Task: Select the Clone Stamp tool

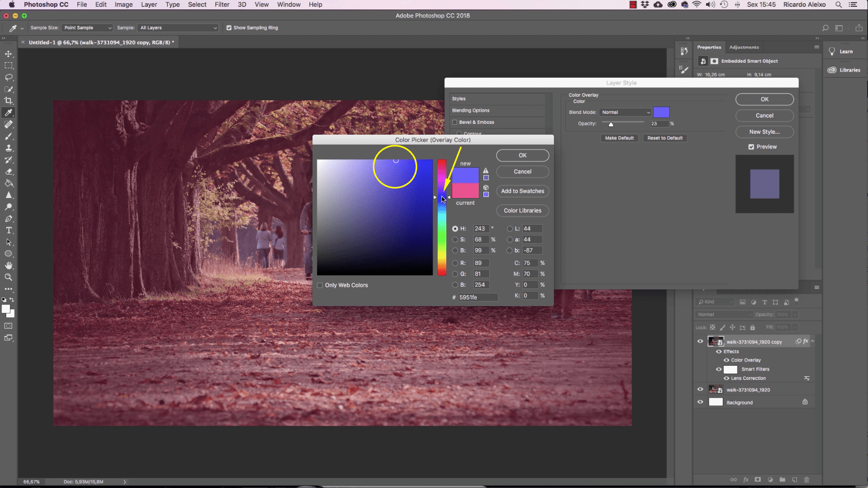Action: [x=8, y=148]
